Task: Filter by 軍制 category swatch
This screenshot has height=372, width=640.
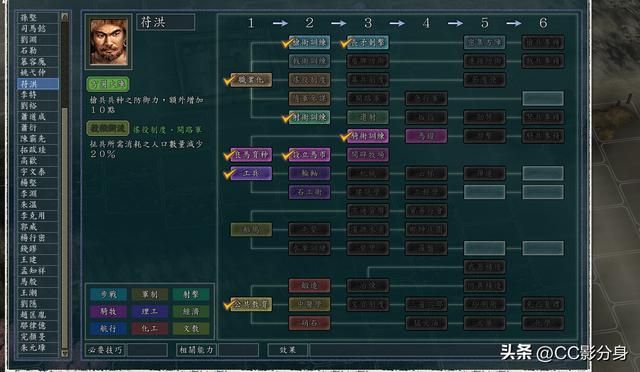Action: coord(149,295)
